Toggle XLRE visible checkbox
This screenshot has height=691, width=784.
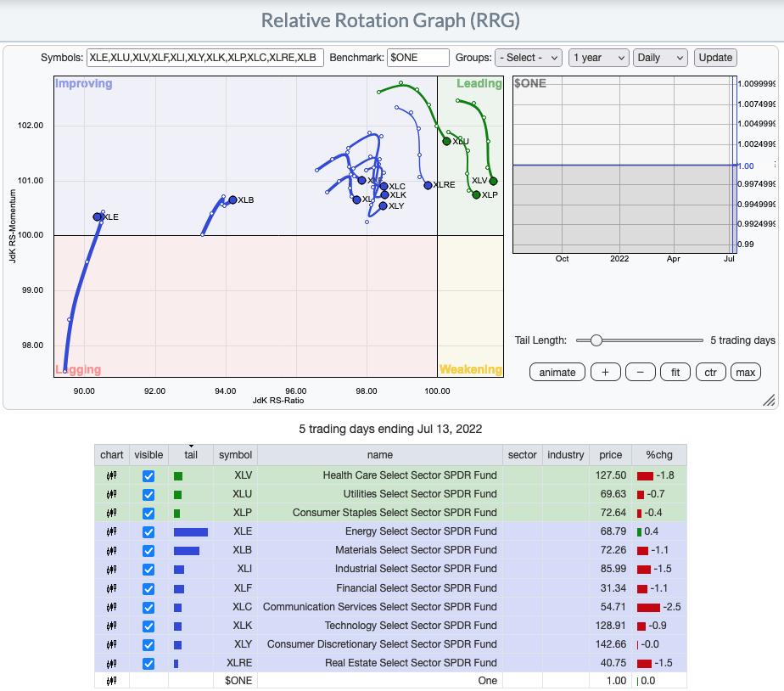(x=148, y=663)
